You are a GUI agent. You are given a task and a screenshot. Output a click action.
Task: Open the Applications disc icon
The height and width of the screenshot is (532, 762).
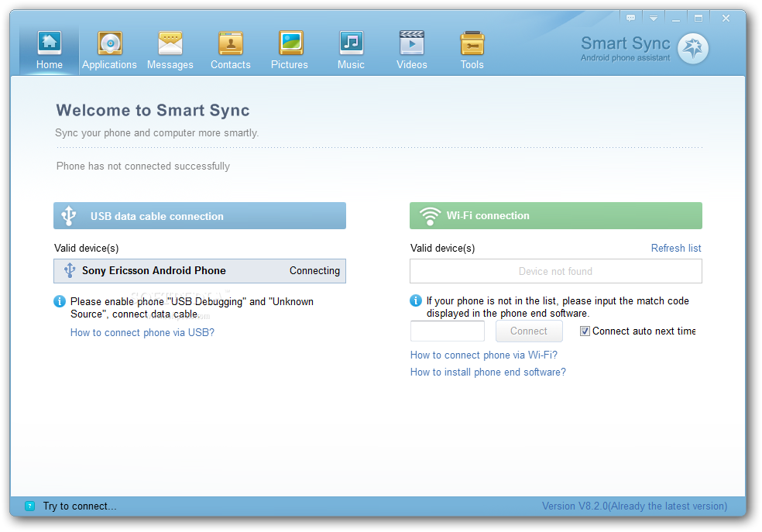coord(110,43)
